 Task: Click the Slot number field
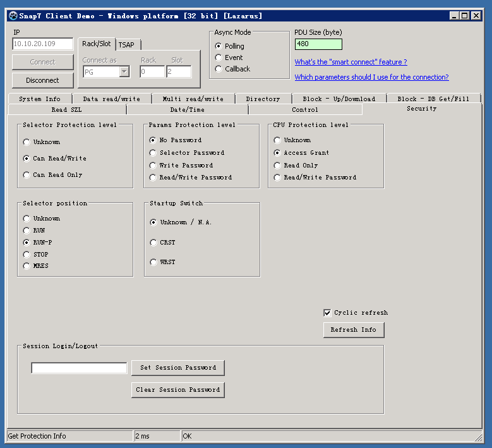[179, 72]
